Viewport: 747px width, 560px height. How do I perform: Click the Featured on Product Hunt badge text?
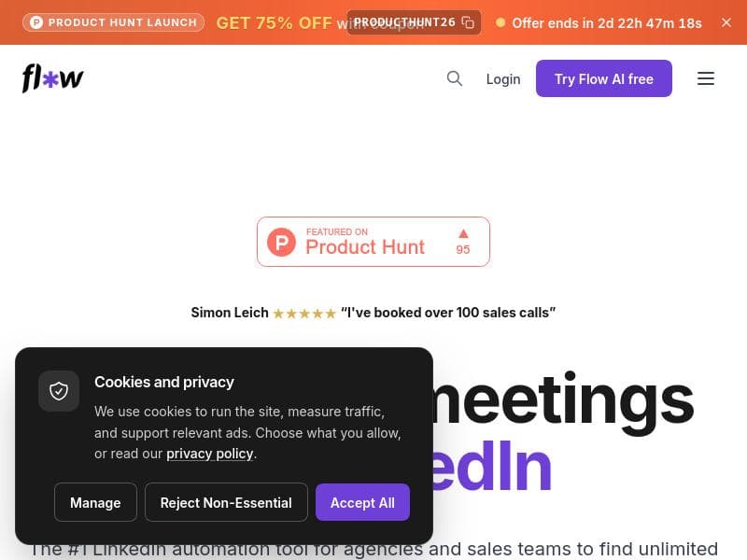click(365, 242)
